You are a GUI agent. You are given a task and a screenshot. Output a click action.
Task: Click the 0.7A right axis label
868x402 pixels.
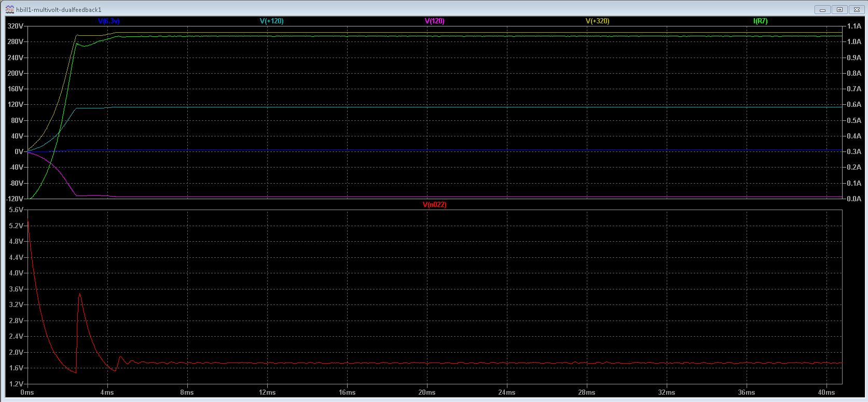(854, 89)
